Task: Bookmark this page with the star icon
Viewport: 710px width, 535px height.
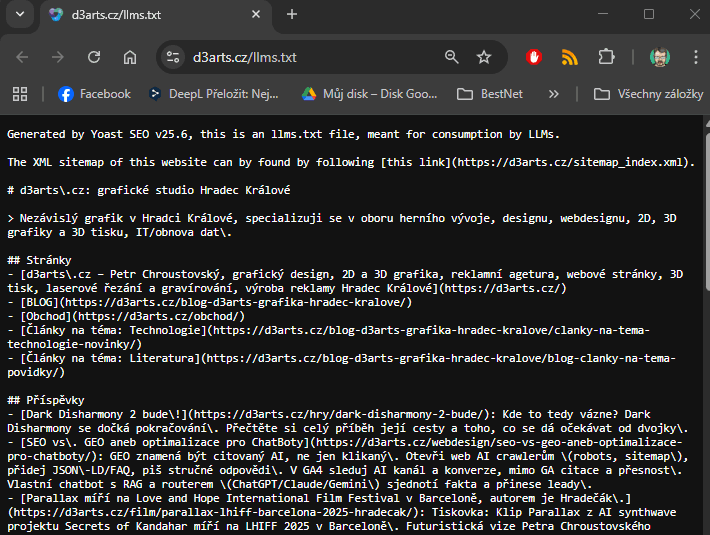Action: point(484,57)
